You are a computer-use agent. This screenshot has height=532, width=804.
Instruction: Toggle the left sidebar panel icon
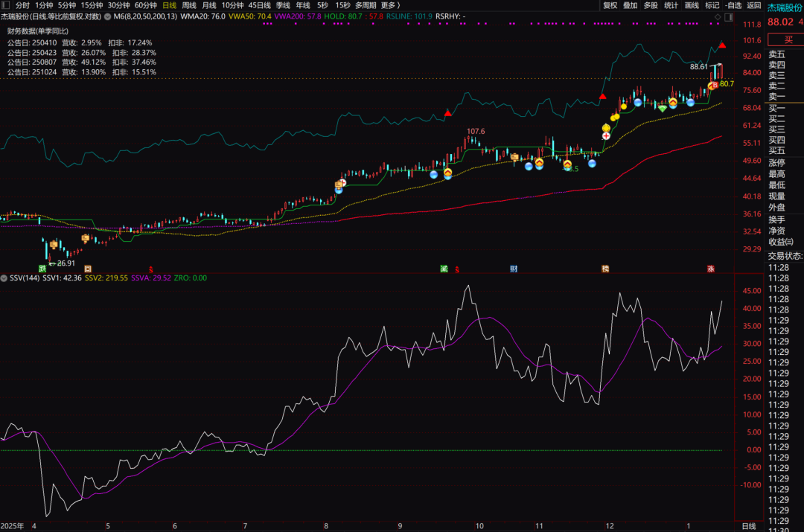pyautogui.click(x=6, y=5)
